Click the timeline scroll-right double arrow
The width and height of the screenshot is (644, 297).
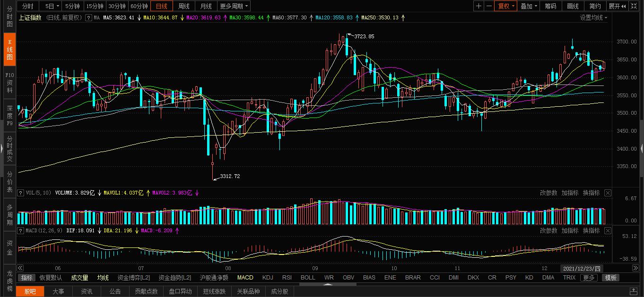point(635,268)
